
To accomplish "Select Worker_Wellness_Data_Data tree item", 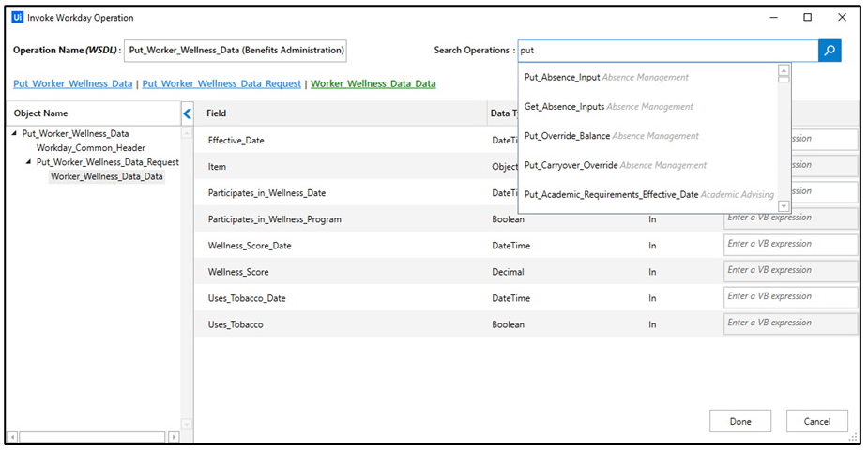I will pos(107,176).
